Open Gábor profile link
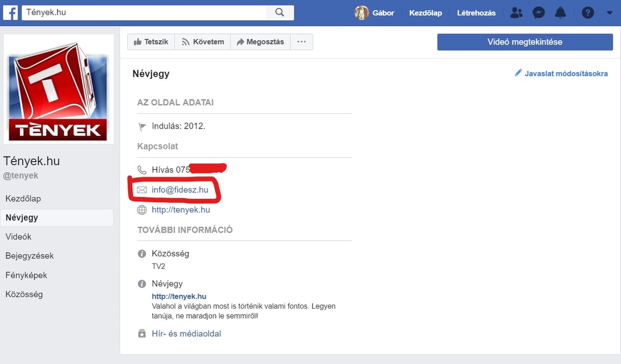 pos(383,13)
